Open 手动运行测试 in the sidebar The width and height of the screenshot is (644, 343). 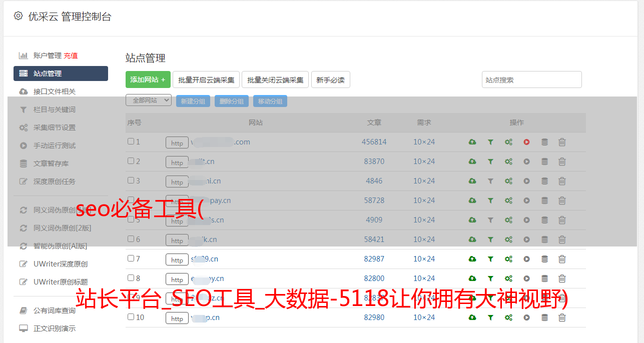point(55,145)
